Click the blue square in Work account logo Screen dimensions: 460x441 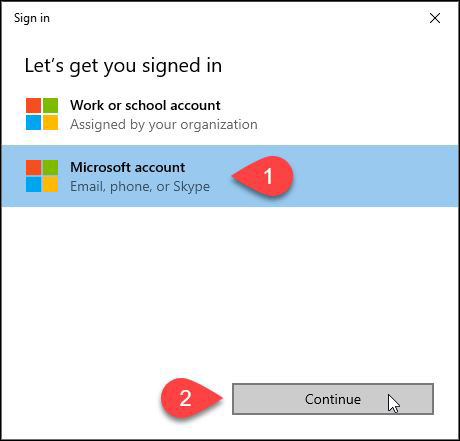34,122
